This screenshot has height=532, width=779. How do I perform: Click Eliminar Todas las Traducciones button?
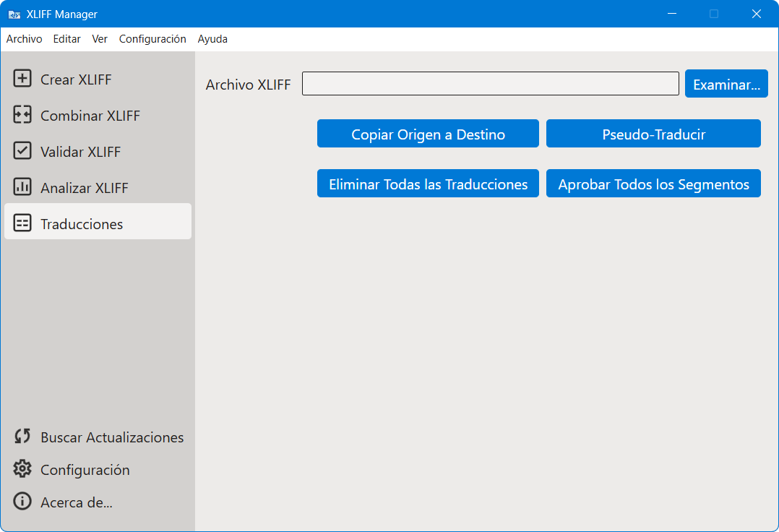point(428,184)
